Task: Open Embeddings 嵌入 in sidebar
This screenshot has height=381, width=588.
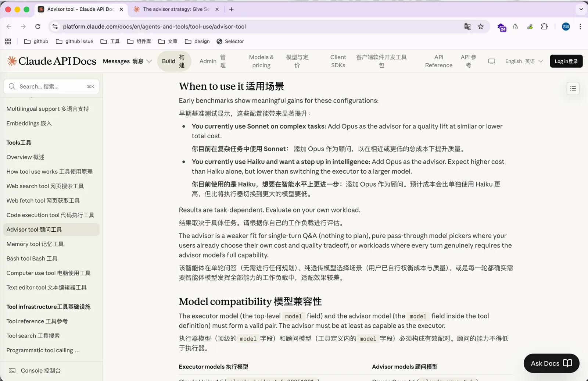Action: [x=29, y=124]
